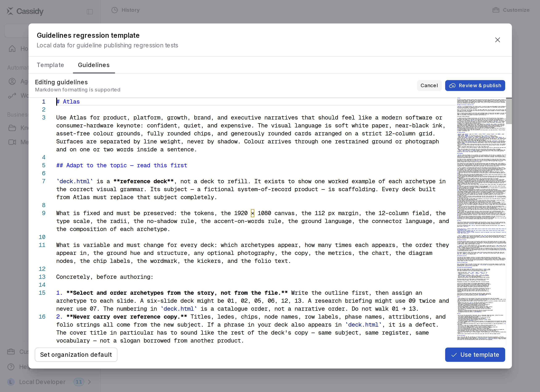
Task: Cancel editing guidelines
Action: (x=429, y=85)
